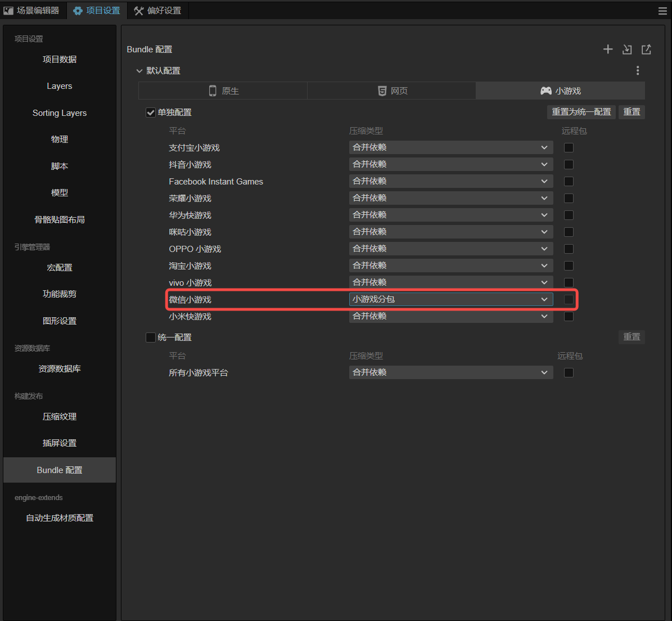Open compression dropdown for OPPO 小游戏
Screen dimensions: 672x621
pyautogui.click(x=451, y=249)
